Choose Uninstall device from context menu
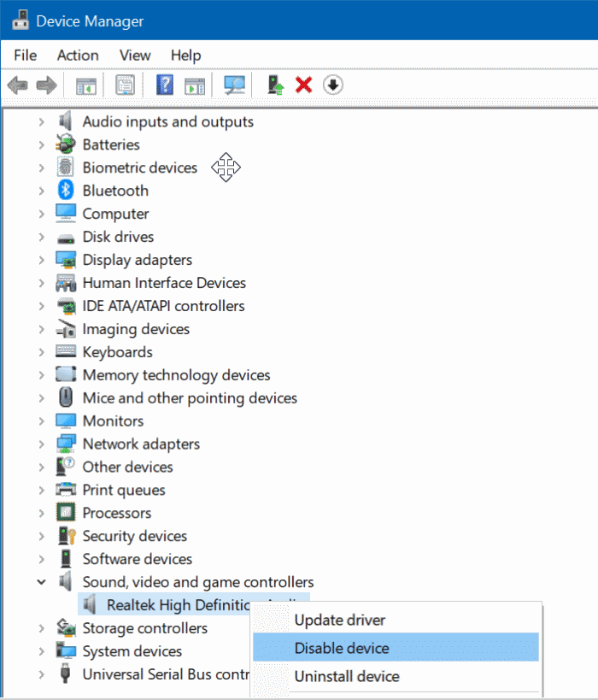 (396, 676)
